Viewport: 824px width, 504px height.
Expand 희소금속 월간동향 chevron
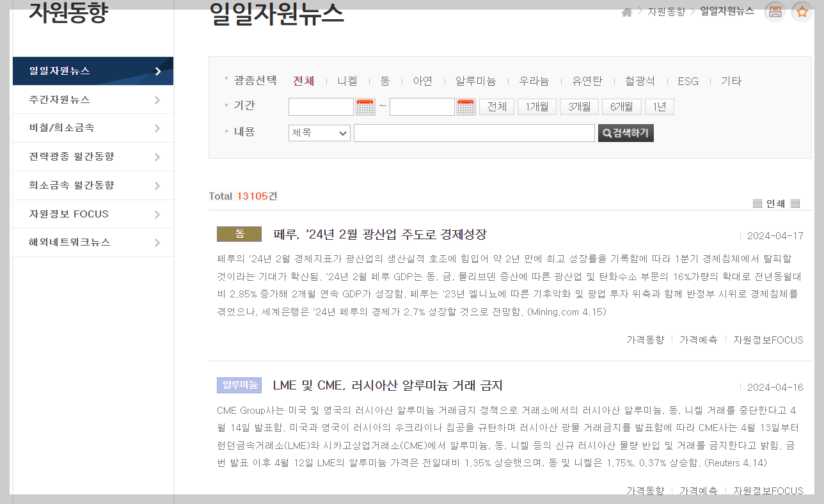[157, 185]
